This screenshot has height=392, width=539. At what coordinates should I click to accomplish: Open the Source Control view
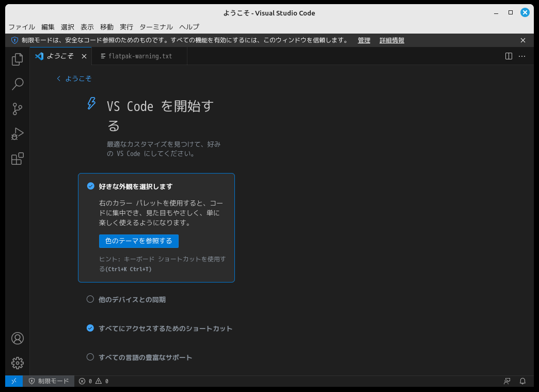[17, 109]
